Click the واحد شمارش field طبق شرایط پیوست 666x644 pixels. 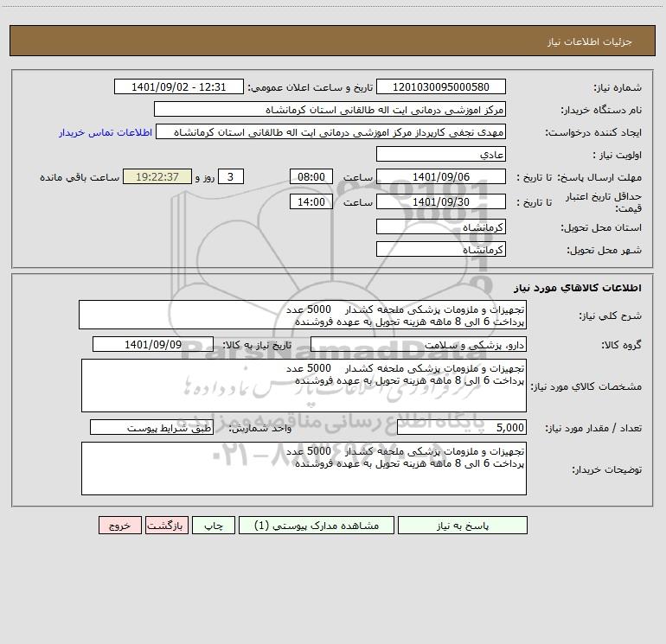[151, 428]
